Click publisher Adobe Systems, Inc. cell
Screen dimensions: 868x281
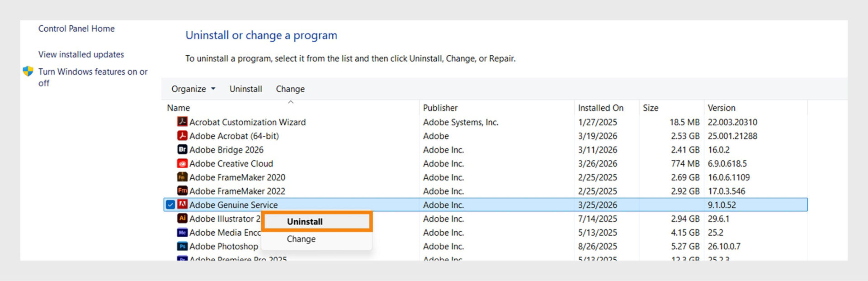pos(461,122)
